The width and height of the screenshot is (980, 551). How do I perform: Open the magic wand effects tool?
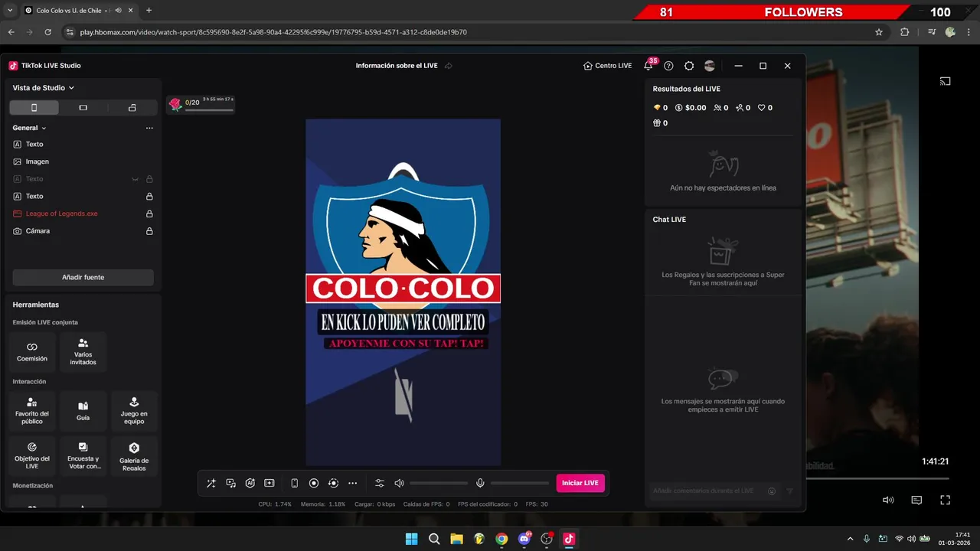tap(211, 483)
